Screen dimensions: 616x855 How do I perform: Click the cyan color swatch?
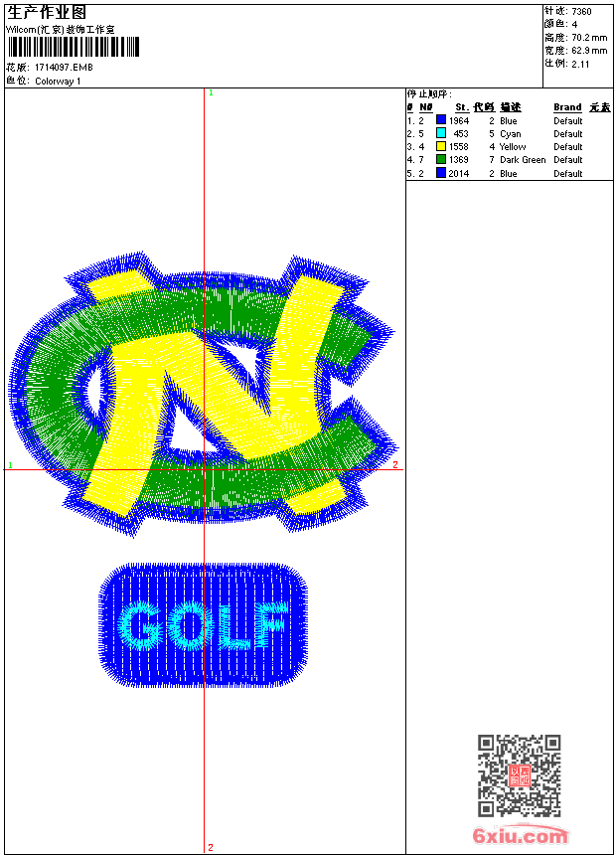pos(441,133)
